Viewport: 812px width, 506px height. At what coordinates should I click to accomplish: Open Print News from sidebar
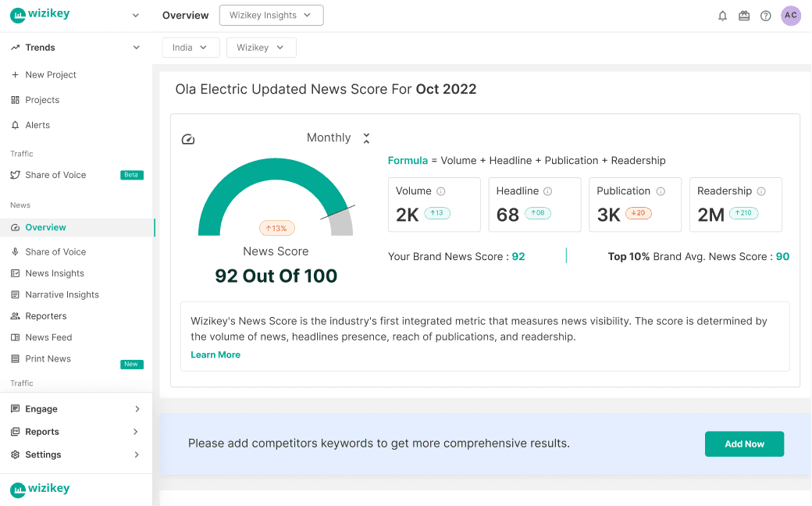click(48, 358)
